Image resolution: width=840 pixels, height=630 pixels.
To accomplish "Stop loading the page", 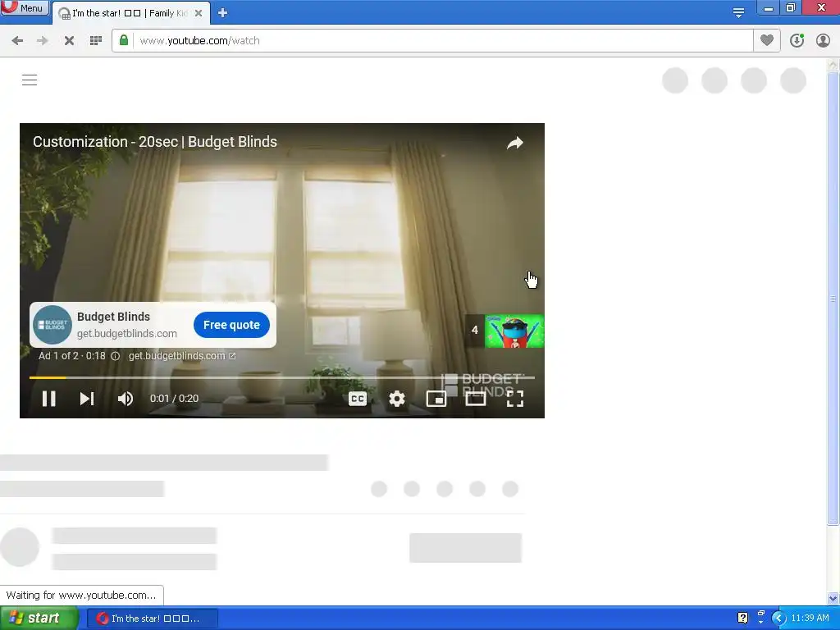I will tap(69, 41).
